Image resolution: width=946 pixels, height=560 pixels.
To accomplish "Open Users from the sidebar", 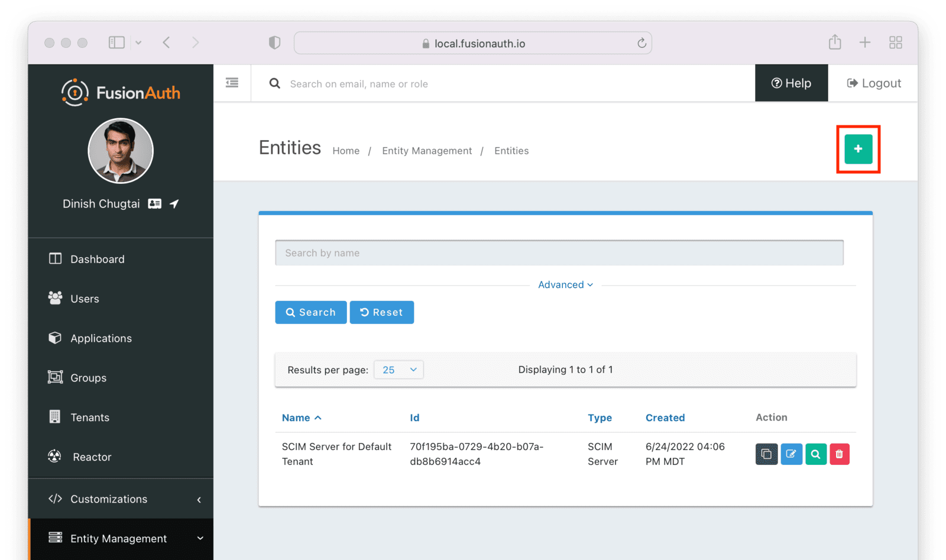I will [85, 299].
